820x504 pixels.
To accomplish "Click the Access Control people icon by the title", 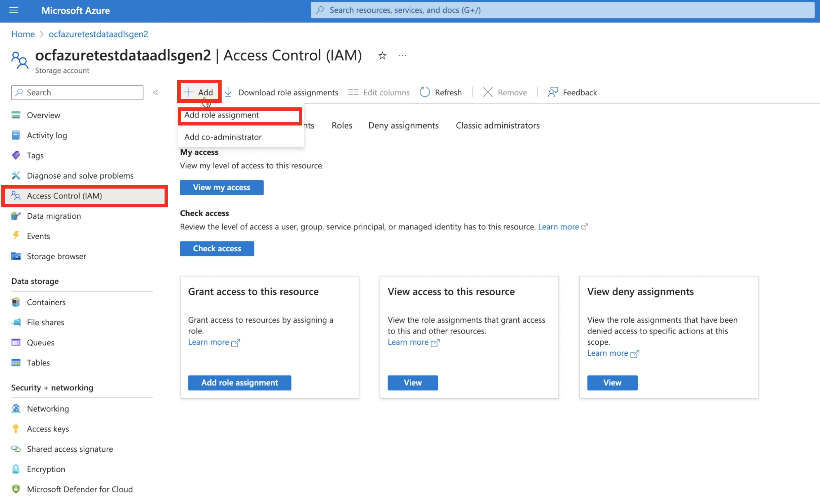I will tap(20, 60).
